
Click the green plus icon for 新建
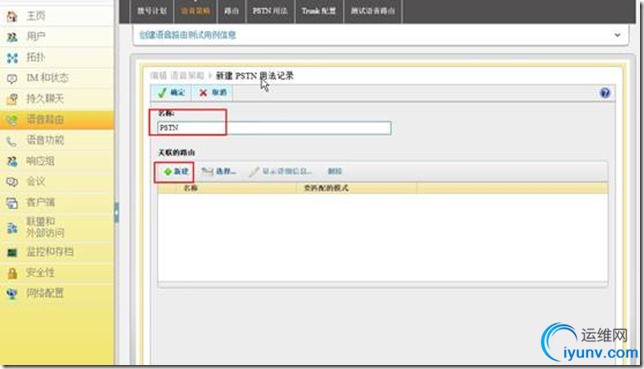[x=168, y=172]
